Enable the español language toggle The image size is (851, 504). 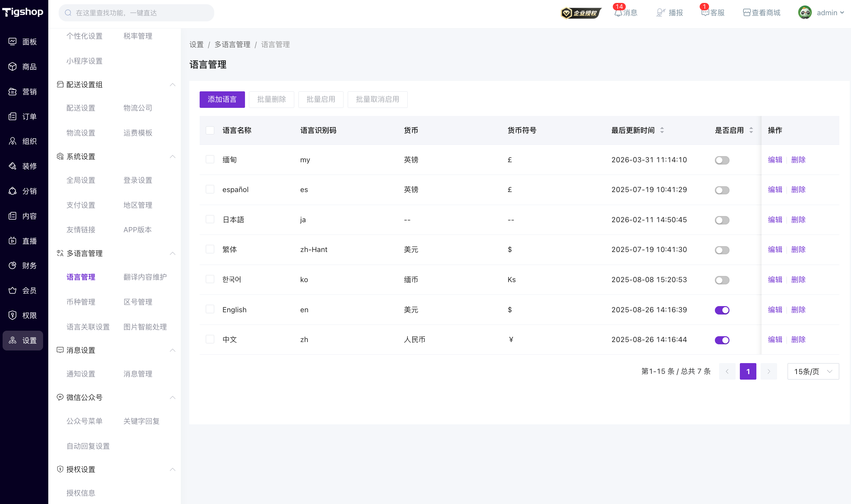click(722, 190)
